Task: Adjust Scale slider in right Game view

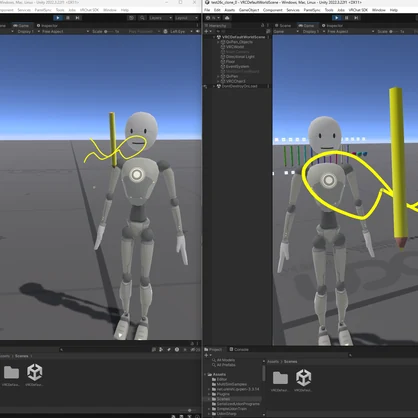Action: point(395,31)
